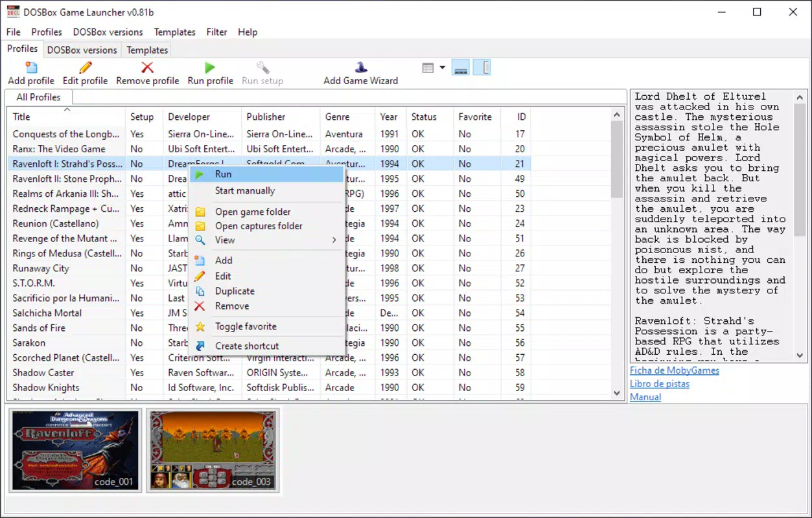Viewport: 812px width, 518px height.
Task: Click notes panel scrollbar up arrow
Action: coord(800,98)
